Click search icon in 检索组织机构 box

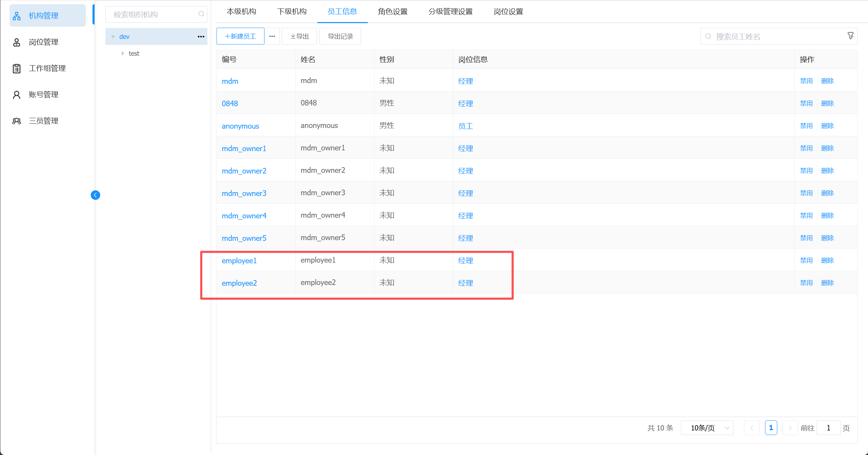coord(201,14)
